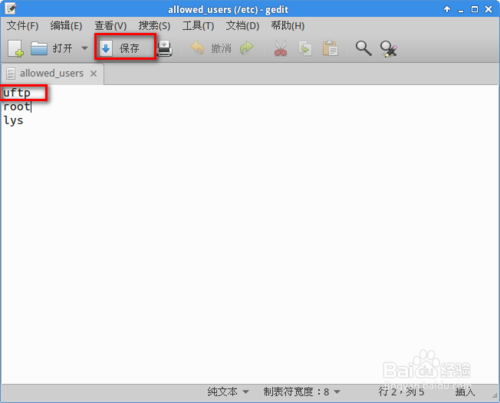Click the up arrow button in the title bar
The image size is (500, 403).
tap(447, 9)
